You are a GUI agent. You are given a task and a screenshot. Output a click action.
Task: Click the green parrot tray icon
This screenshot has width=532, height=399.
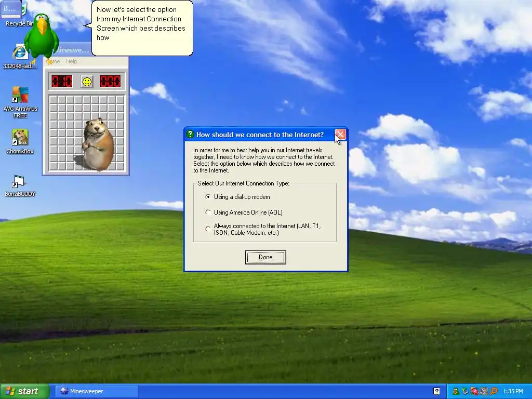pyautogui.click(x=456, y=391)
